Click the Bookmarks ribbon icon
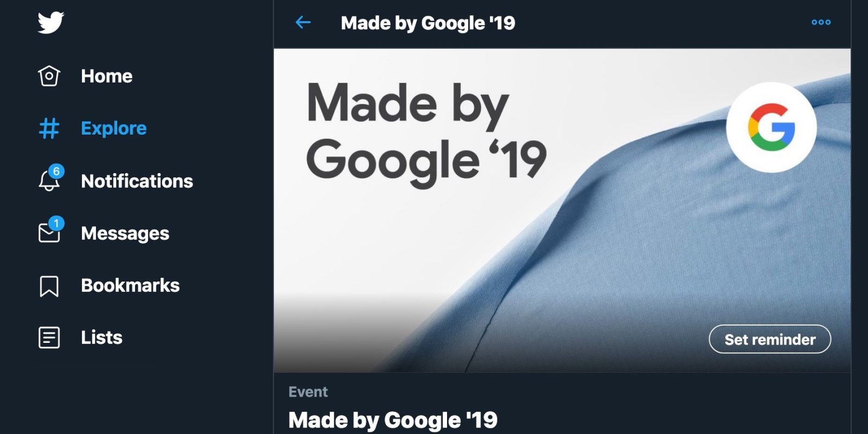This screenshot has width=868, height=434. 49,286
